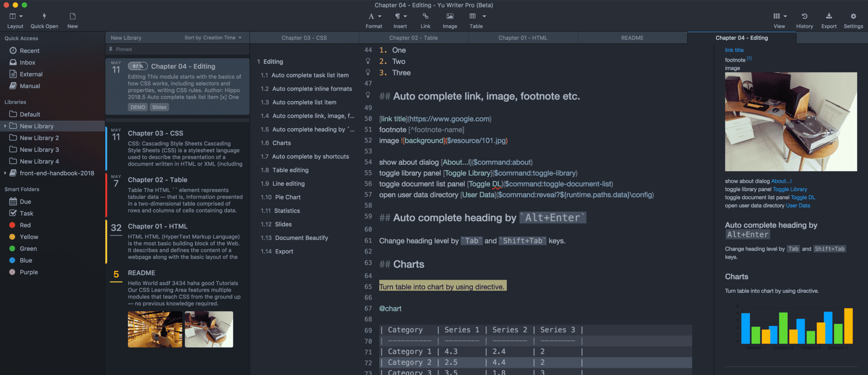
Task: Jump to outline item 1.6 Charts
Action: click(x=276, y=143)
